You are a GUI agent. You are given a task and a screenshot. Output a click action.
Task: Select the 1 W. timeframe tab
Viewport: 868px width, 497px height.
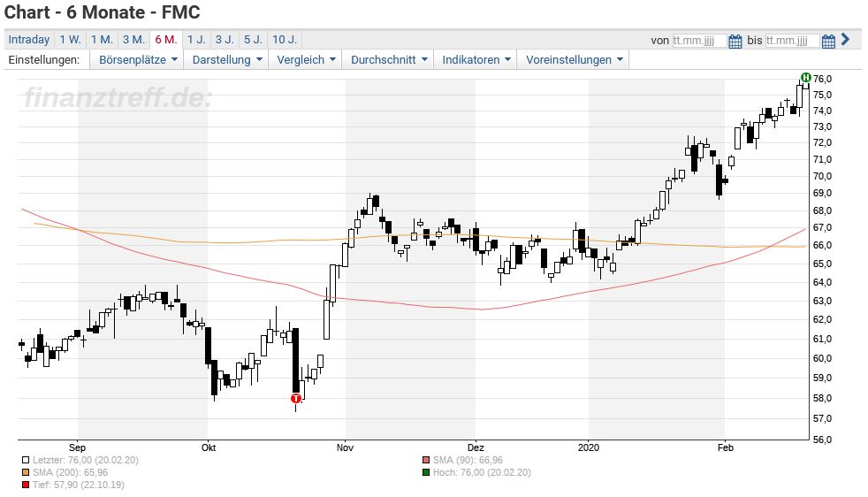71,39
